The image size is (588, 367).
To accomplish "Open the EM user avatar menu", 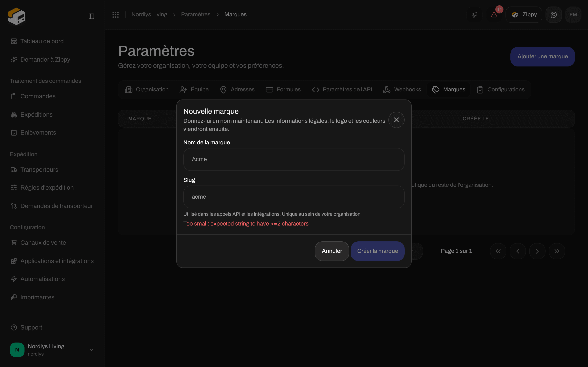I will coord(573,14).
